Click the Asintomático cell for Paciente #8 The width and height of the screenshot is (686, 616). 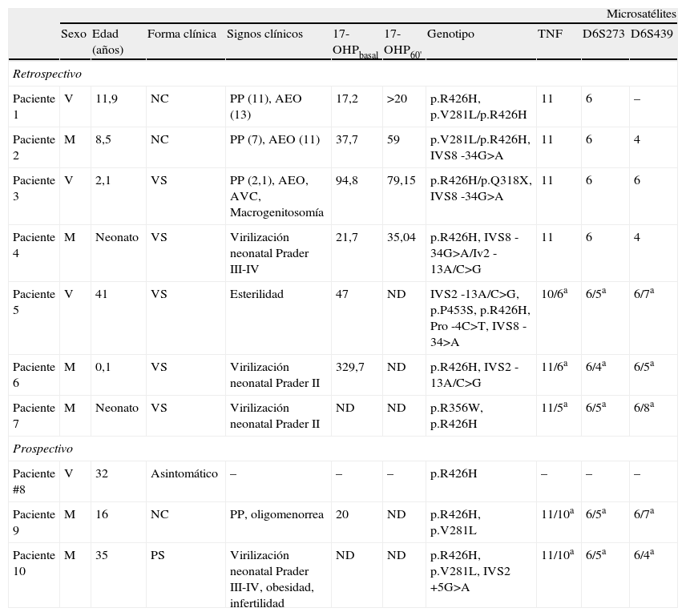coord(184,473)
